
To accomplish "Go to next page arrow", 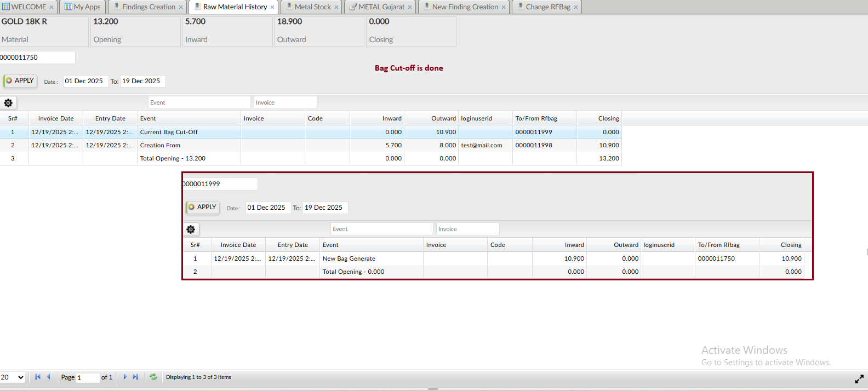I will point(125,377).
